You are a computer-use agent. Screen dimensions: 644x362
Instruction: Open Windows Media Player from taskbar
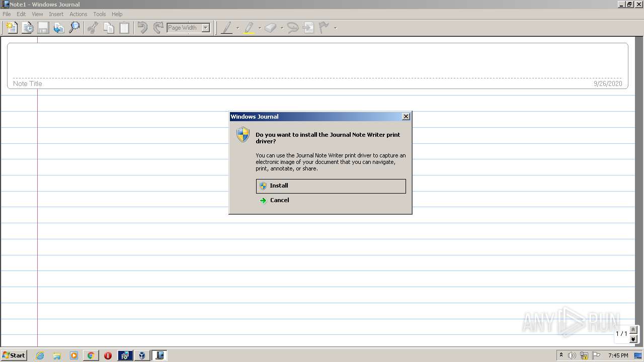(x=74, y=355)
